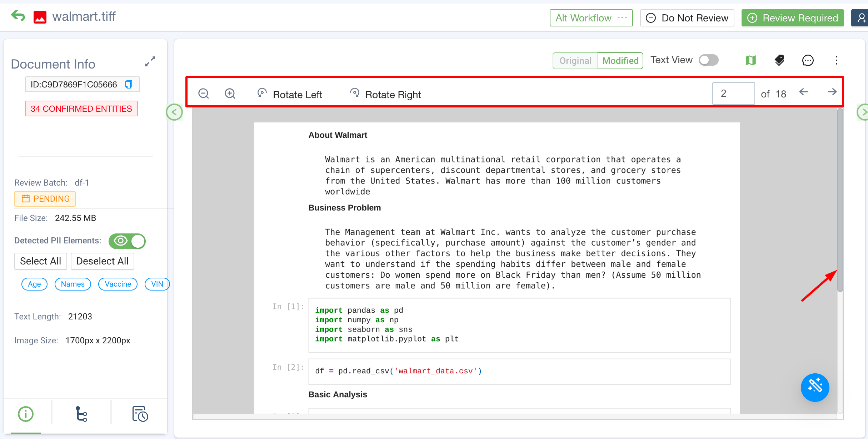Zoom out of the document
Image resolution: width=868 pixels, height=439 pixels.
tap(204, 94)
